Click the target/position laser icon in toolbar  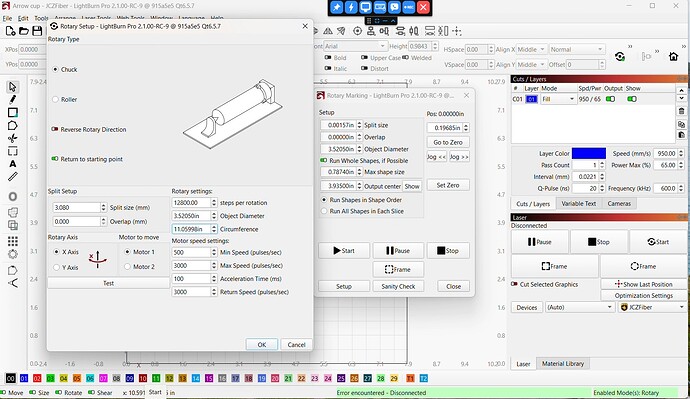tap(357, 31)
